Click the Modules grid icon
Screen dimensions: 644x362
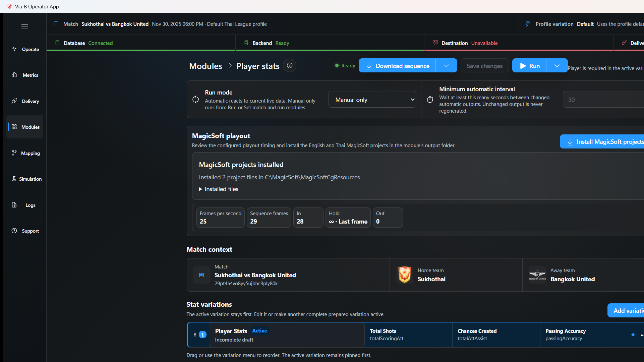coord(14,127)
